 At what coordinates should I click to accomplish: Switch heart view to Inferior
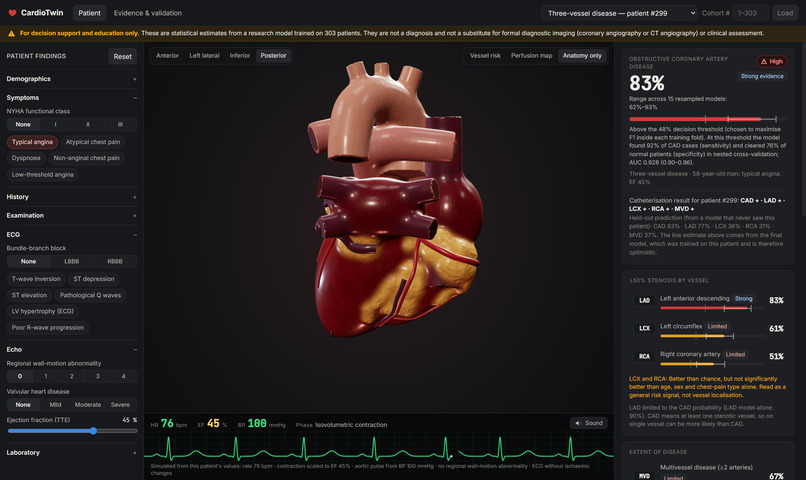(240, 56)
